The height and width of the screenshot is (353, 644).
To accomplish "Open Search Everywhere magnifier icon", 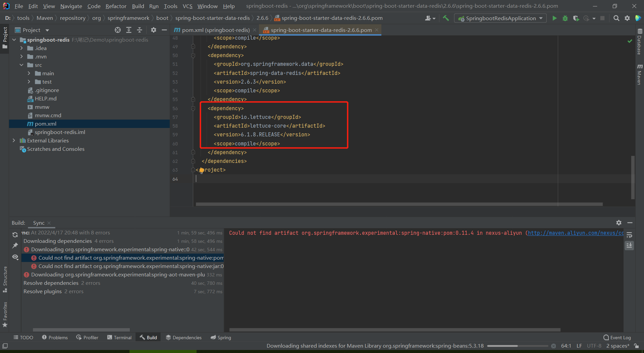I will pos(616,18).
